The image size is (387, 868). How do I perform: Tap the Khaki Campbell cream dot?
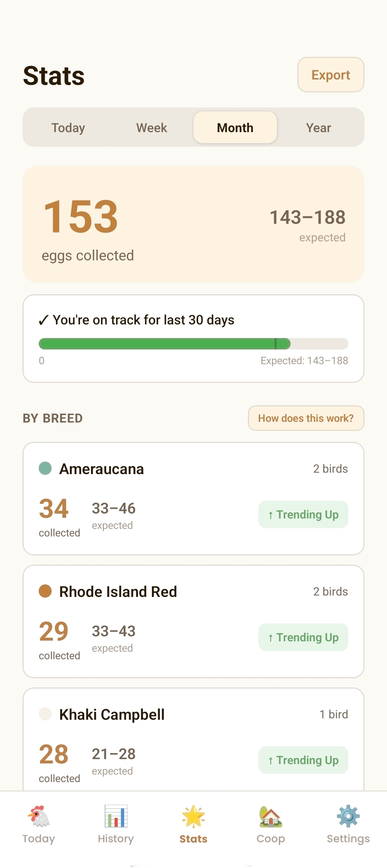coord(45,714)
